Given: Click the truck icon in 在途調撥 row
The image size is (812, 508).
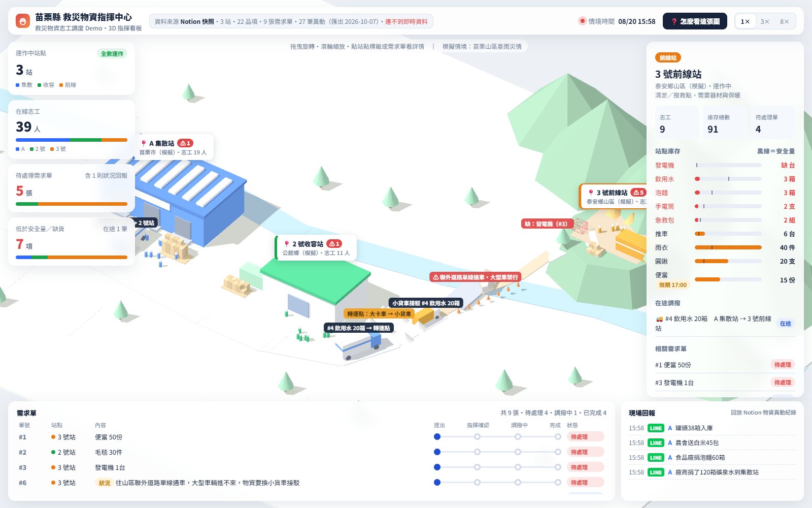Looking at the screenshot, I should click(659, 319).
